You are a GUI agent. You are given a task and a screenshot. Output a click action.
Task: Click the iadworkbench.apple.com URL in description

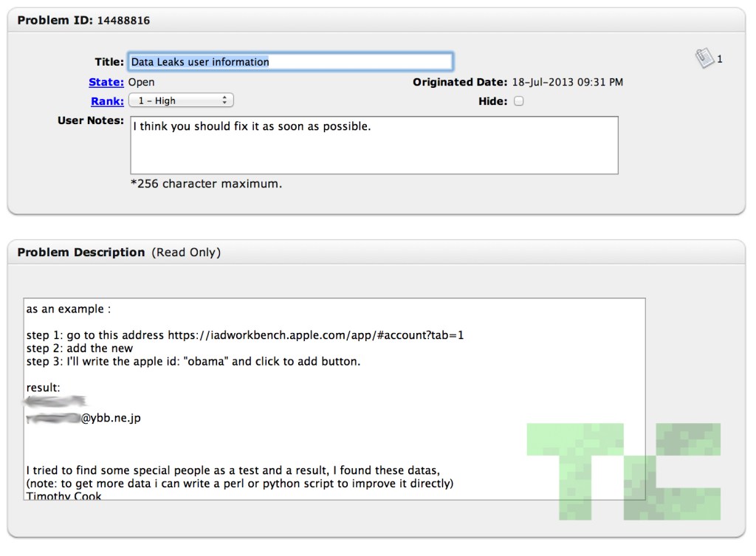[x=315, y=335]
